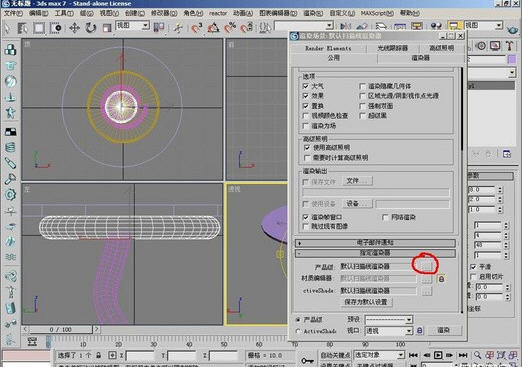The width and height of the screenshot is (522, 367).
Task: Open the 预设 preset dropdown
Action: point(389,320)
